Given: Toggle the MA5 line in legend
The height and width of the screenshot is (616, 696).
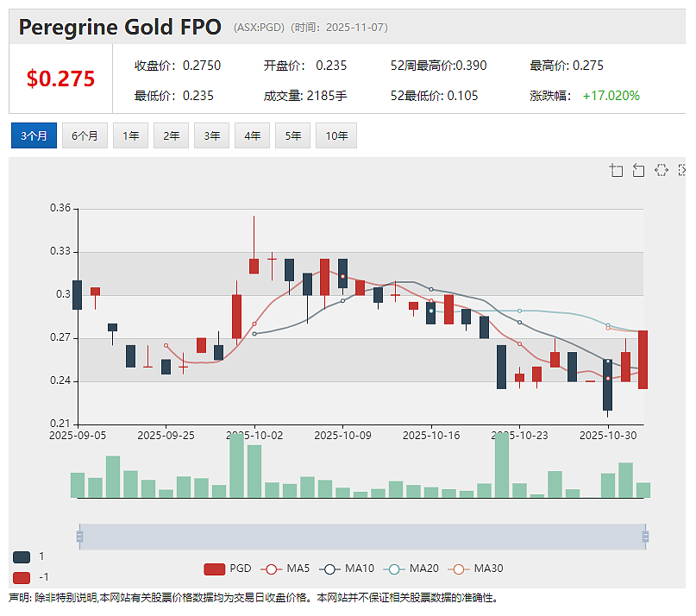Looking at the screenshot, I should pyautogui.click(x=285, y=569).
